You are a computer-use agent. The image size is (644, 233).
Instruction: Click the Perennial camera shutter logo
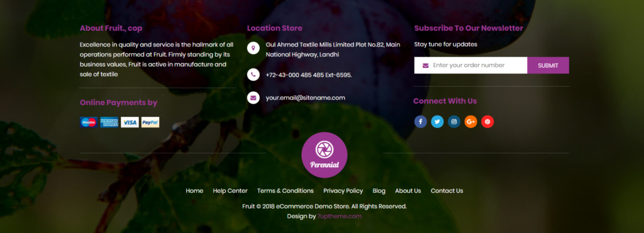coord(325,155)
